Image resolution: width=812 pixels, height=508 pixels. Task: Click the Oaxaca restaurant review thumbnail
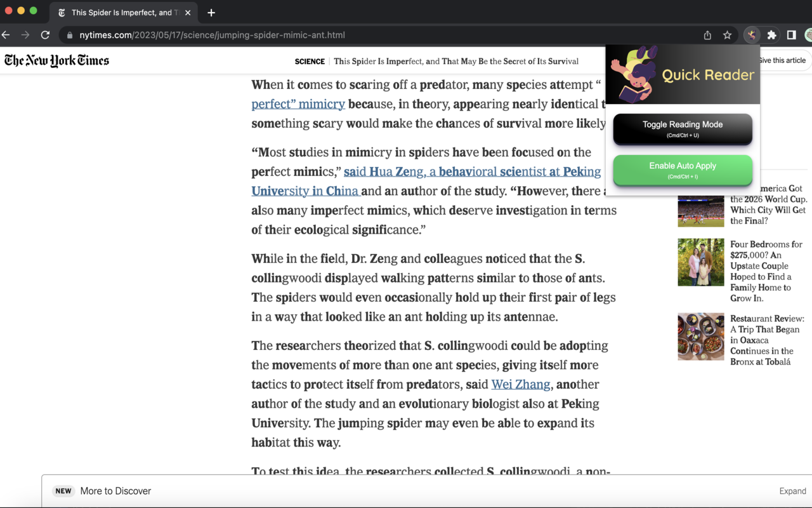[x=700, y=337]
